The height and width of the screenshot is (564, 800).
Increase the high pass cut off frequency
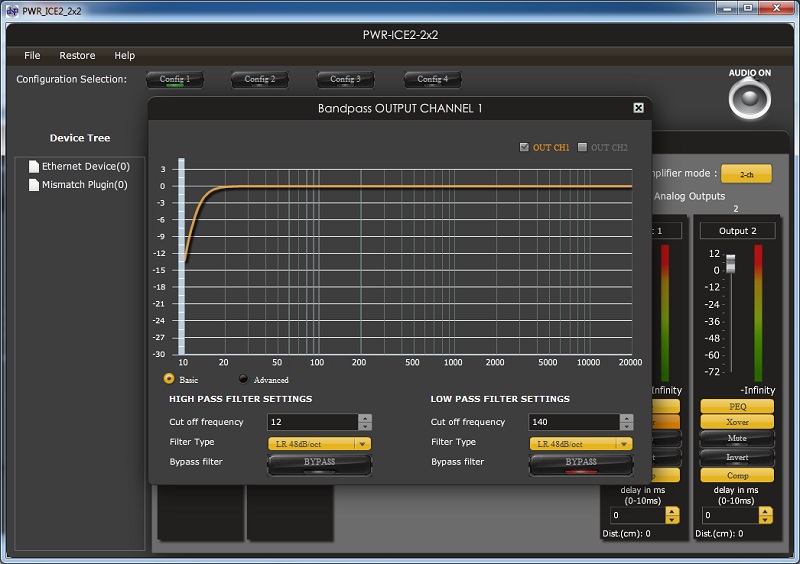click(365, 418)
